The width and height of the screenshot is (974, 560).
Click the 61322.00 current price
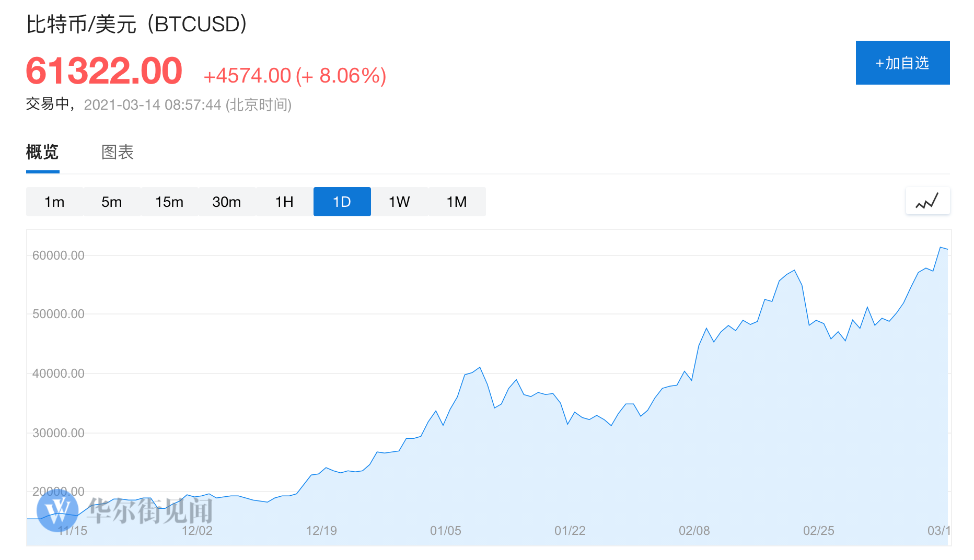click(104, 71)
